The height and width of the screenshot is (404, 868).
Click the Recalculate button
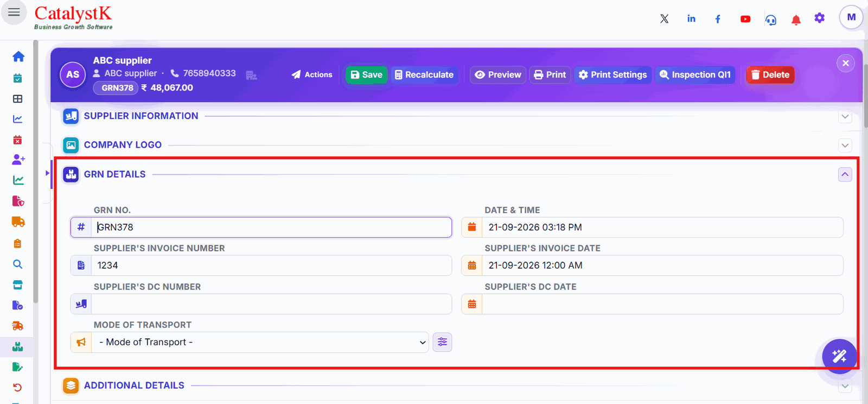pos(424,74)
